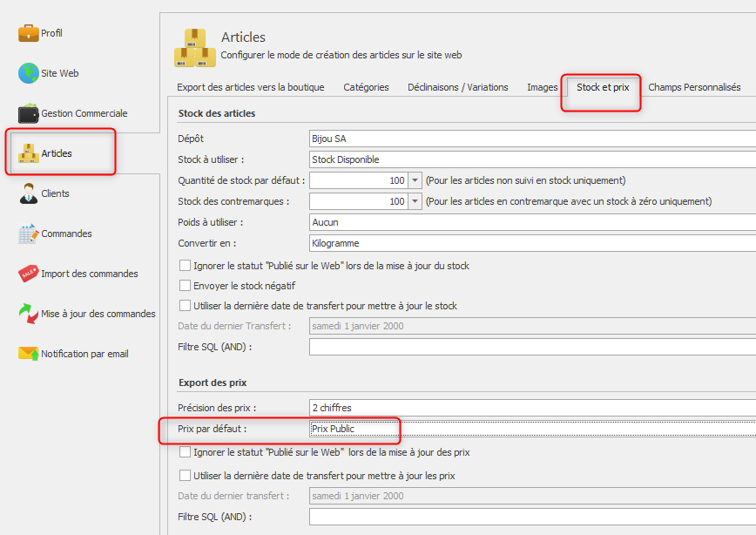Click the Import des commandes sale tag icon
756x535 pixels.
[29, 274]
